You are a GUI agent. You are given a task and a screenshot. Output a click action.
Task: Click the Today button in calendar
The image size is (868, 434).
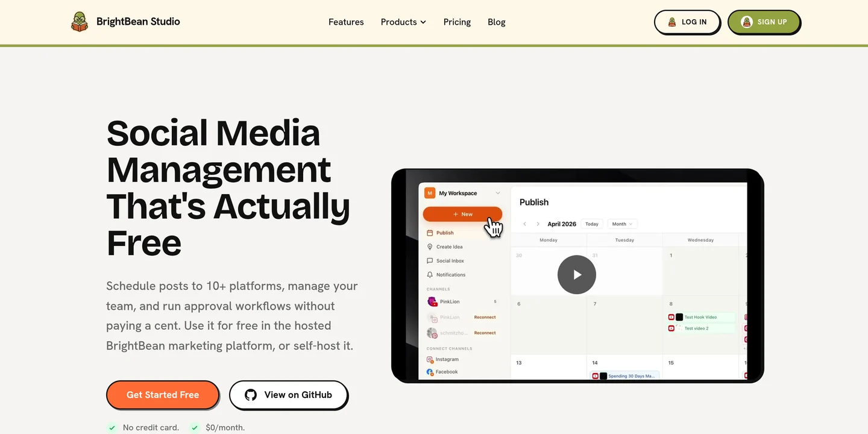click(x=592, y=224)
